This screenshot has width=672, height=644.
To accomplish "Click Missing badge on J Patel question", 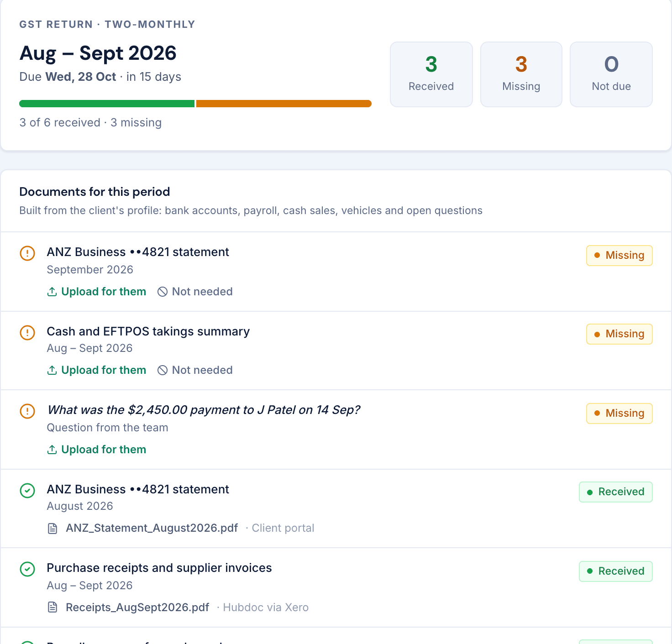I will (619, 414).
